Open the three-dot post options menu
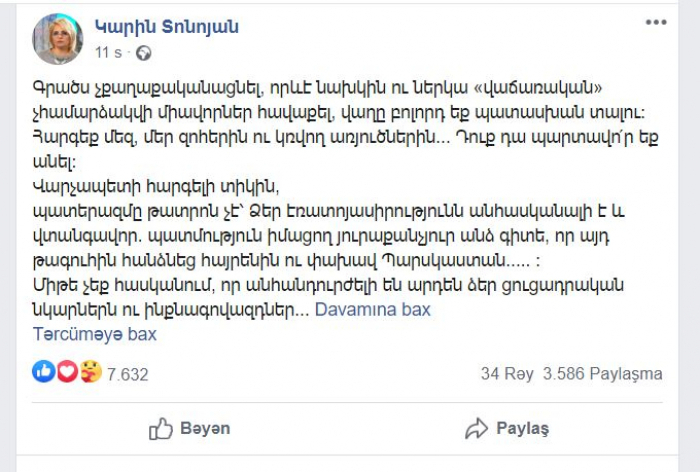The height and width of the screenshot is (472, 700). pyautogui.click(x=655, y=23)
